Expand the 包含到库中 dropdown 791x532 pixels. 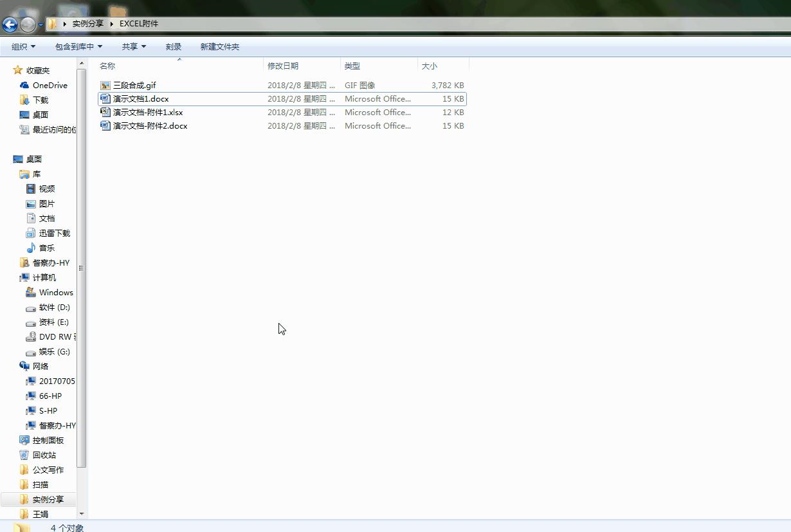pyautogui.click(x=78, y=47)
